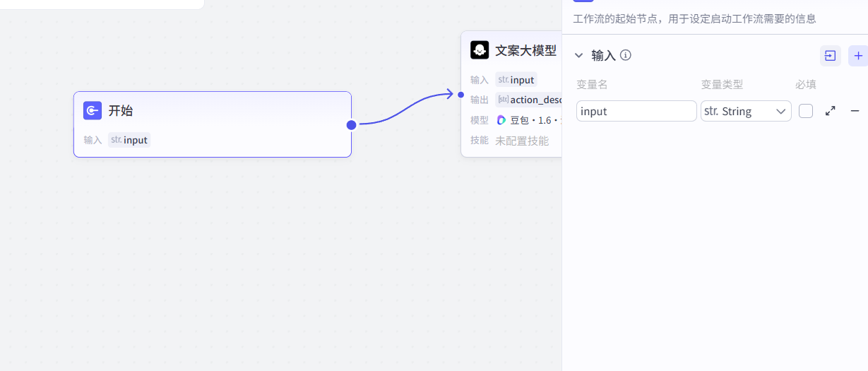The height and width of the screenshot is (371, 868).
Task: Click the variable name field containing input
Action: pyautogui.click(x=636, y=111)
